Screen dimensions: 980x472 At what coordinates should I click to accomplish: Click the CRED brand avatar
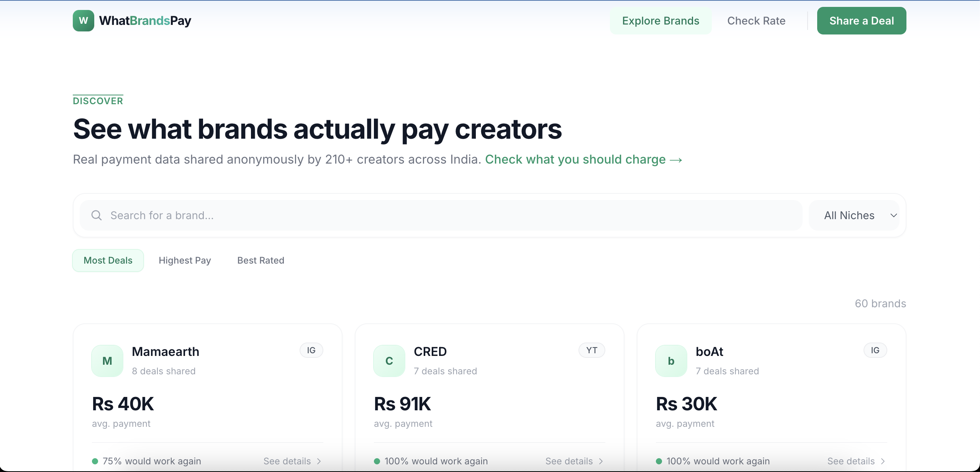pos(388,360)
